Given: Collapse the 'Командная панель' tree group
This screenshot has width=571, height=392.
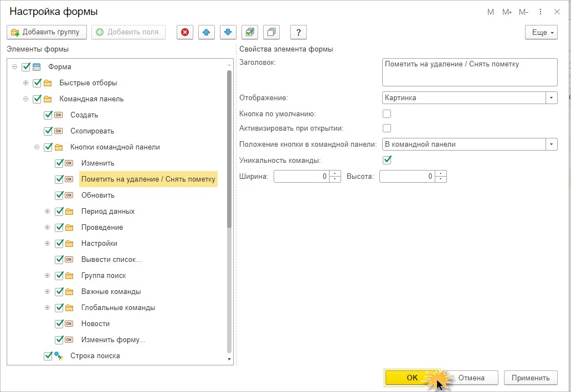Looking at the screenshot, I should (25, 99).
